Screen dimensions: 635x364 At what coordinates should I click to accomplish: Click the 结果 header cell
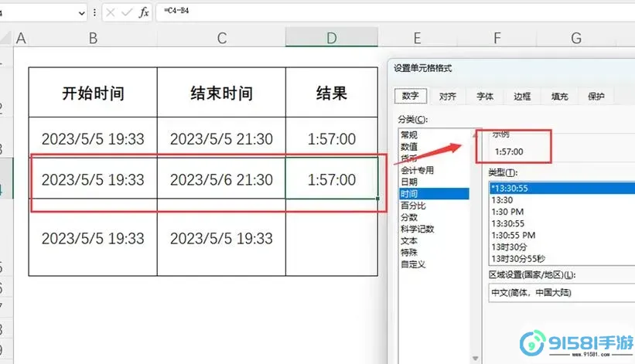(x=332, y=93)
